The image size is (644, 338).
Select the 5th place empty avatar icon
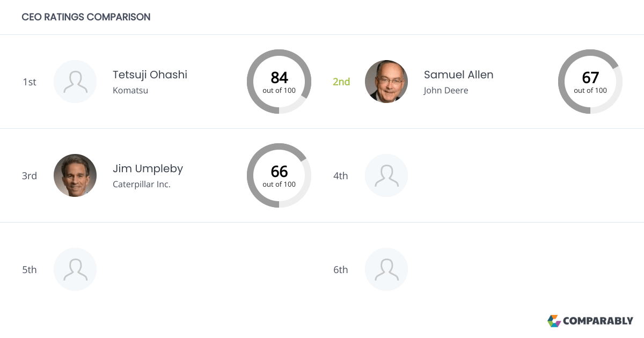click(75, 269)
